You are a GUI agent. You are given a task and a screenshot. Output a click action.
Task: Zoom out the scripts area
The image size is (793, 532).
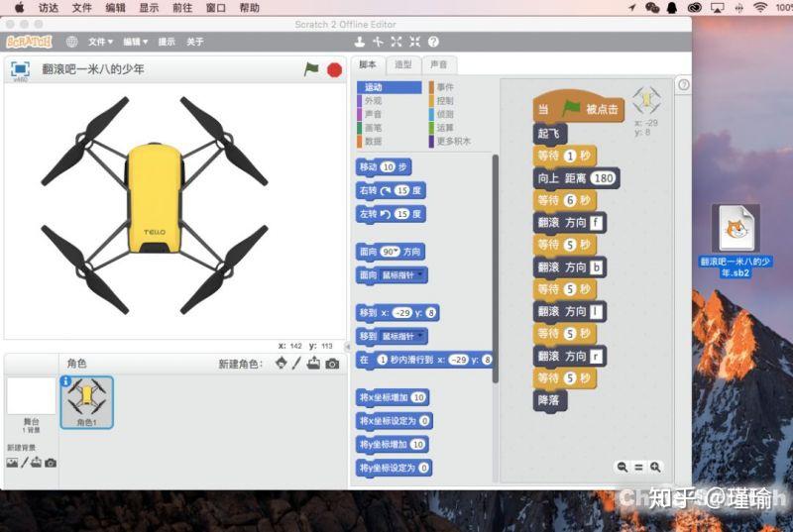point(623,468)
